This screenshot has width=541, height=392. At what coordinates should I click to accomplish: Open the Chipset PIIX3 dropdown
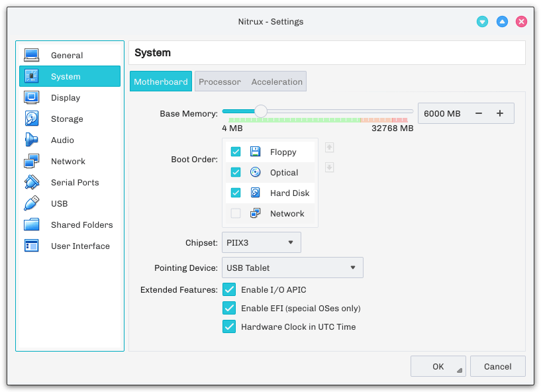pyautogui.click(x=261, y=242)
